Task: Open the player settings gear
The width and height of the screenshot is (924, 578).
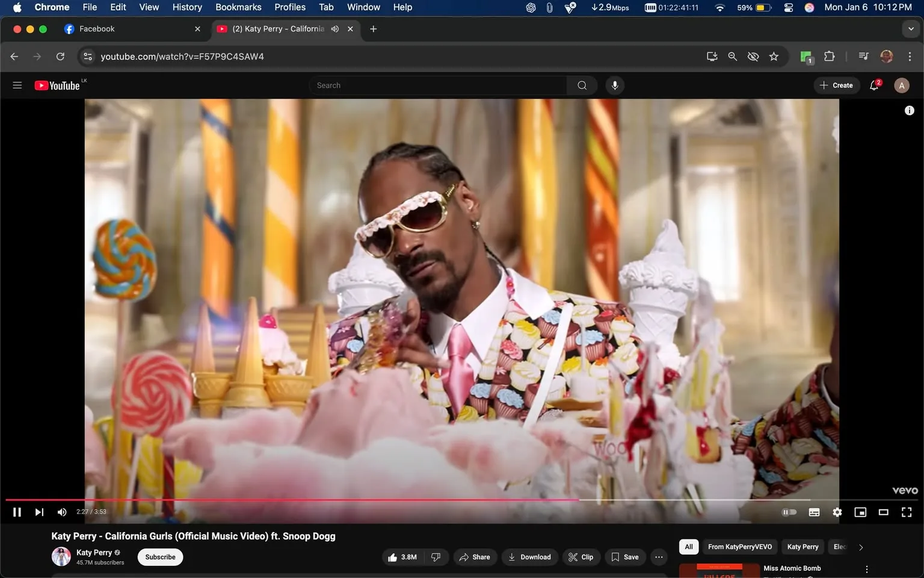Action: point(837,512)
